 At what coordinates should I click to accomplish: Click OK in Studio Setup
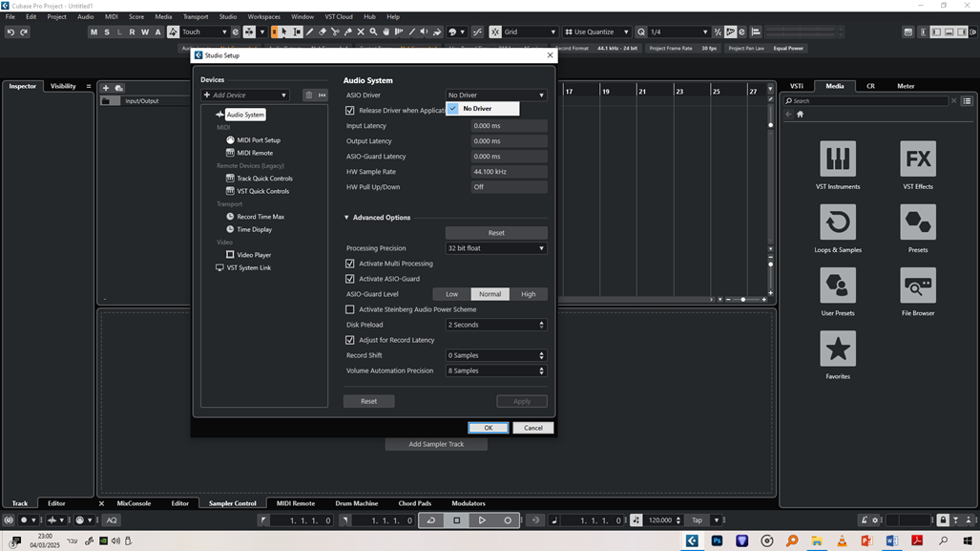pos(489,428)
